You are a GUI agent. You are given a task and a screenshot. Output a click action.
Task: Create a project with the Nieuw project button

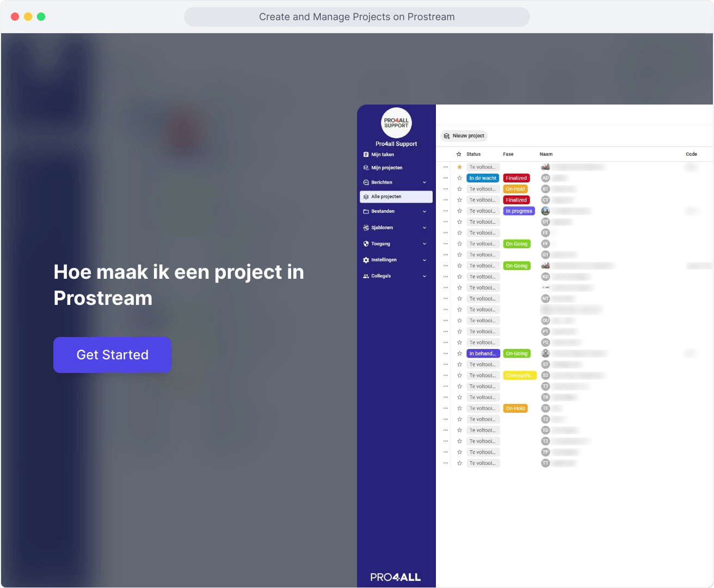464,136
